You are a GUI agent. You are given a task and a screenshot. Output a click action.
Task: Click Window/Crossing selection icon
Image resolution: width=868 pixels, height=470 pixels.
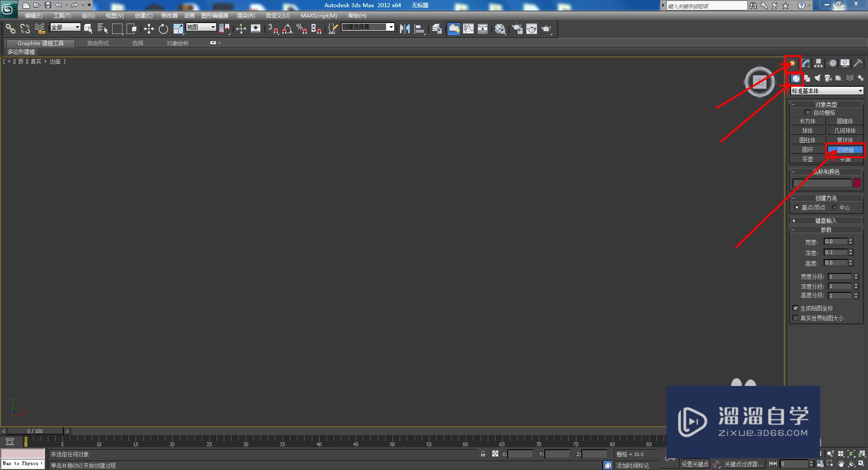[x=132, y=29]
